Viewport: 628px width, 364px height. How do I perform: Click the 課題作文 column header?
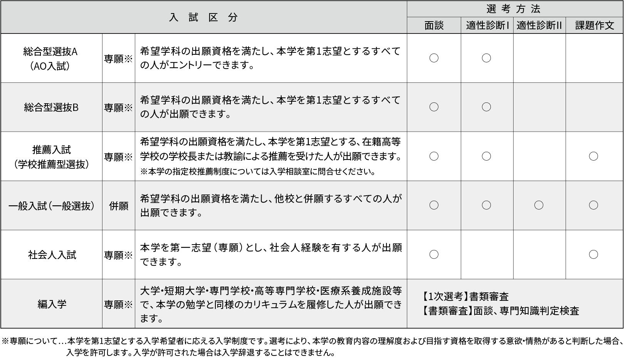click(x=594, y=25)
